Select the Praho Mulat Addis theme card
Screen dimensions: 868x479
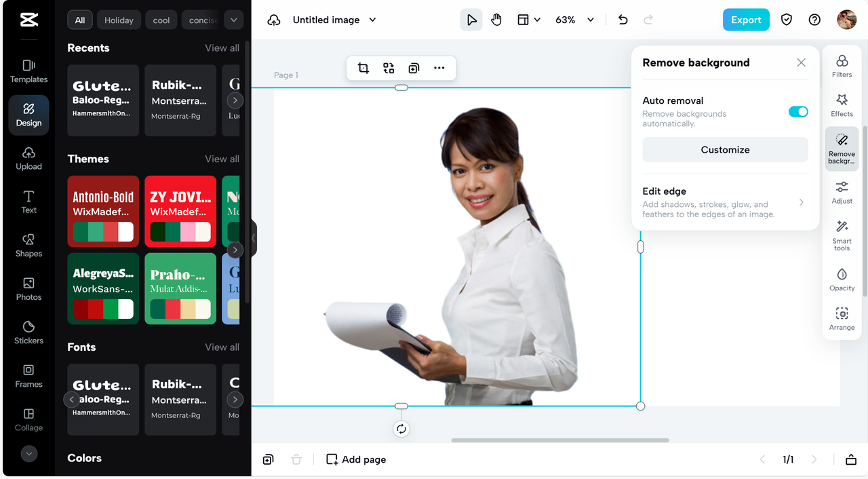pos(180,289)
